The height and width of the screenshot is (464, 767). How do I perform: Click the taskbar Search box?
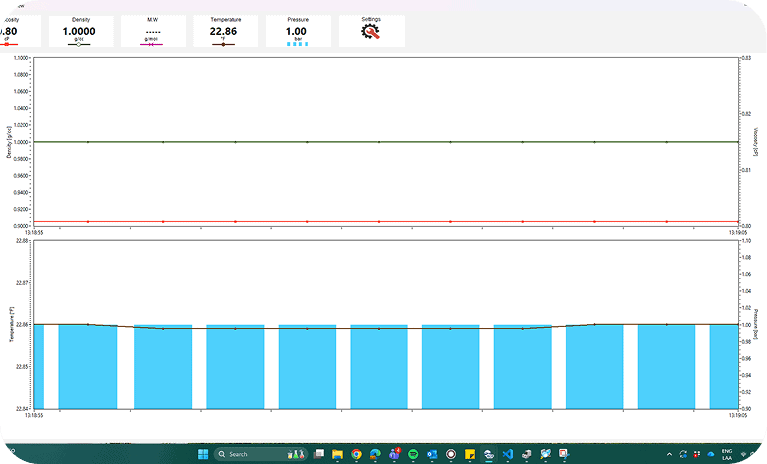[x=247, y=454]
